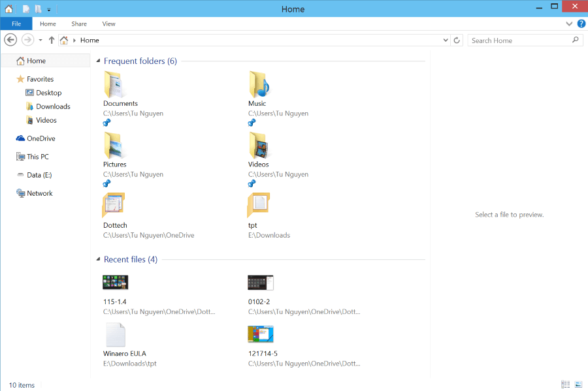Image resolution: width=588 pixels, height=391 pixels.
Task: Click the Home icon in the title bar
Action: tap(8, 8)
